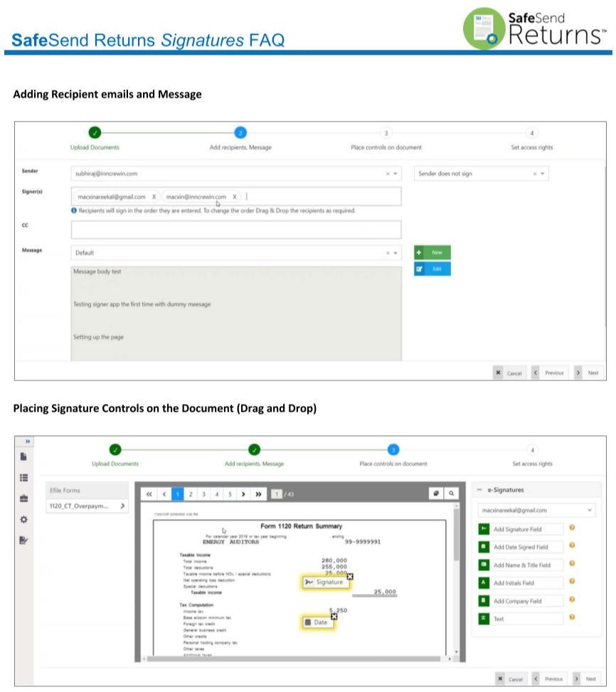616x692 pixels.
Task: Click Cancel in the place controls screen
Action: click(x=511, y=678)
